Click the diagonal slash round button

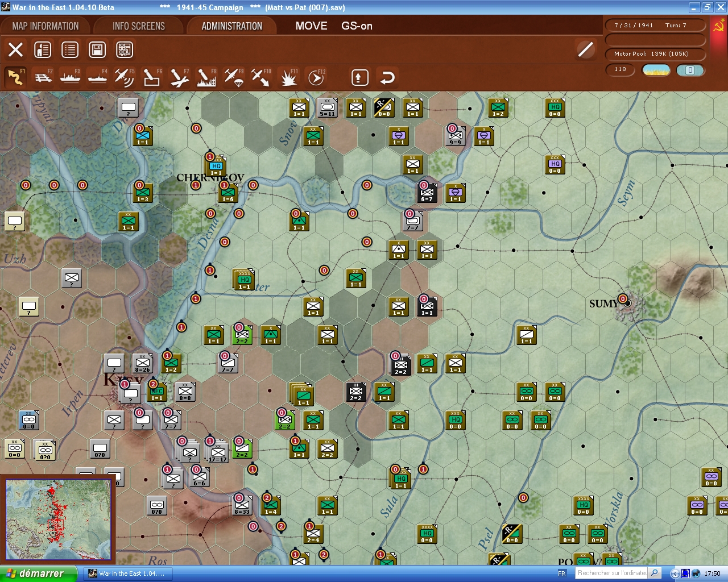coord(585,49)
